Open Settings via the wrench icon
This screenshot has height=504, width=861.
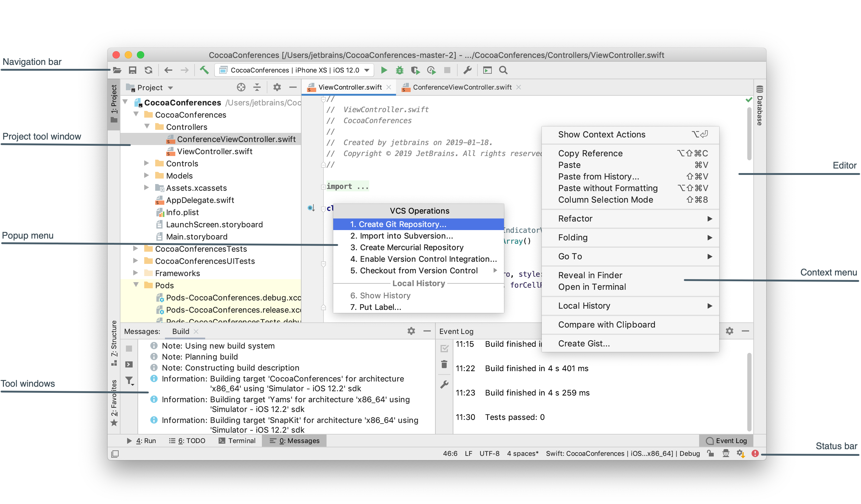click(x=467, y=70)
